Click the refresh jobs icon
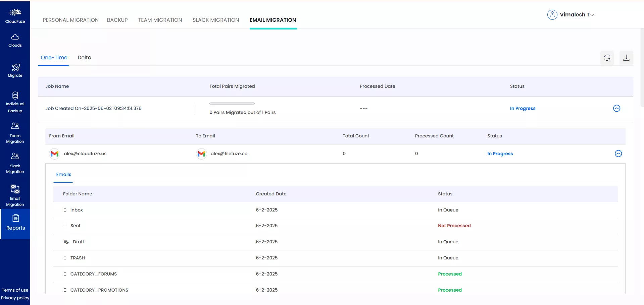This screenshot has width=644, height=305. tap(607, 58)
